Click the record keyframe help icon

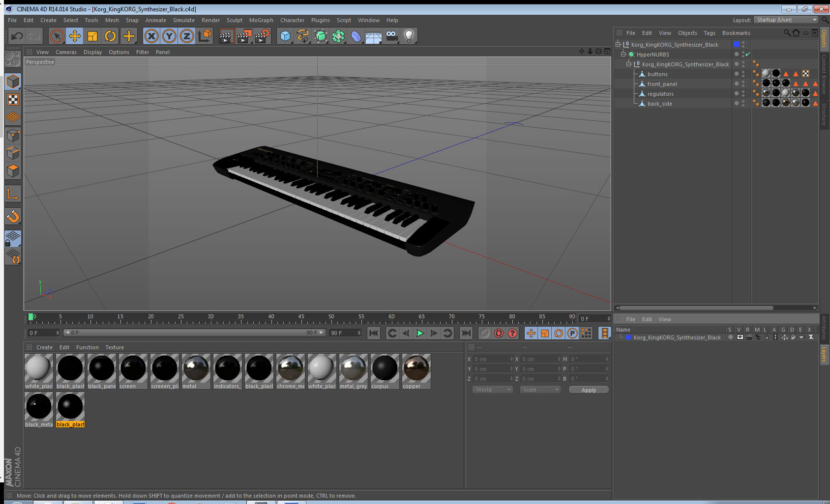[x=512, y=333]
